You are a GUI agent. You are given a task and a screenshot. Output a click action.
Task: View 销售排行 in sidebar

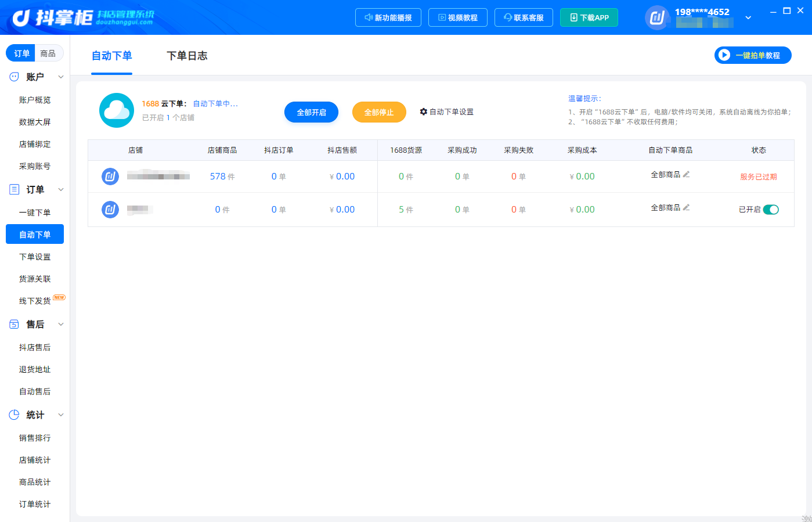35,438
